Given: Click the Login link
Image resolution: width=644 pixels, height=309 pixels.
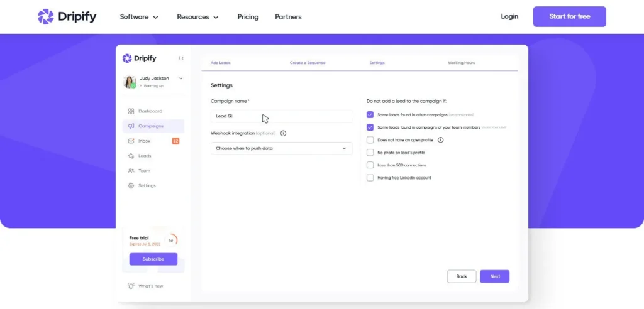Looking at the screenshot, I should point(509,16).
